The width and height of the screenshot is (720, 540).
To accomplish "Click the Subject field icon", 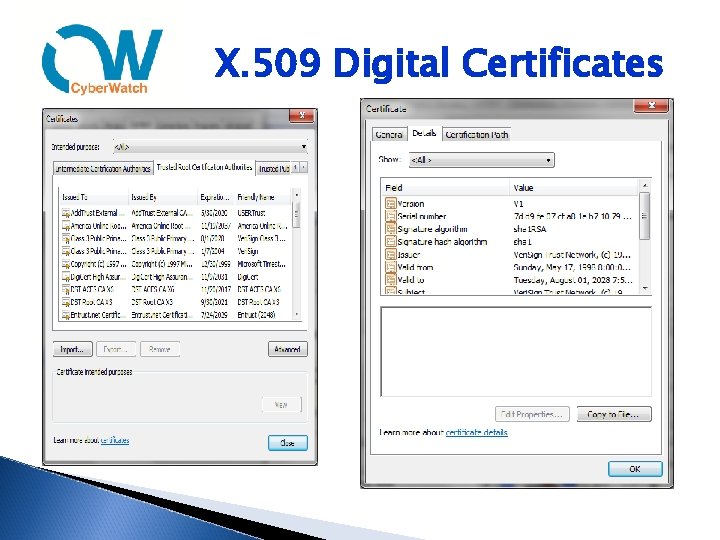I will coord(390,291).
